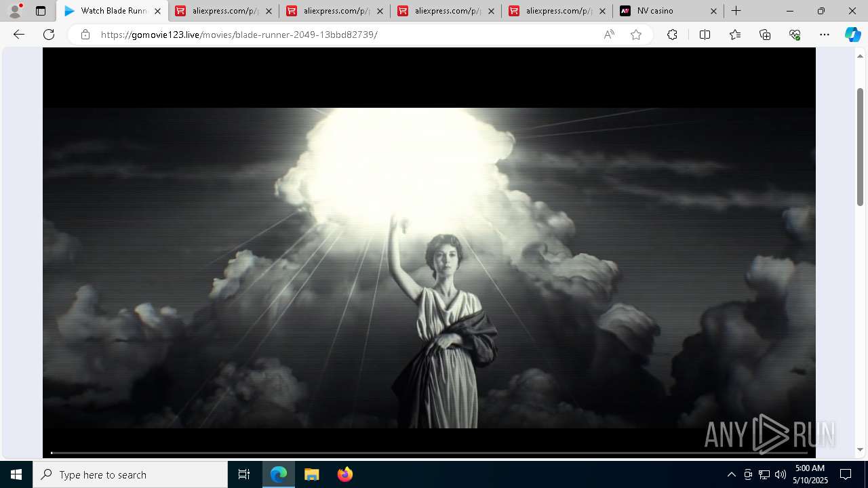The width and height of the screenshot is (868, 488).
Task: Open Task View on taskbar
Action: tap(244, 474)
